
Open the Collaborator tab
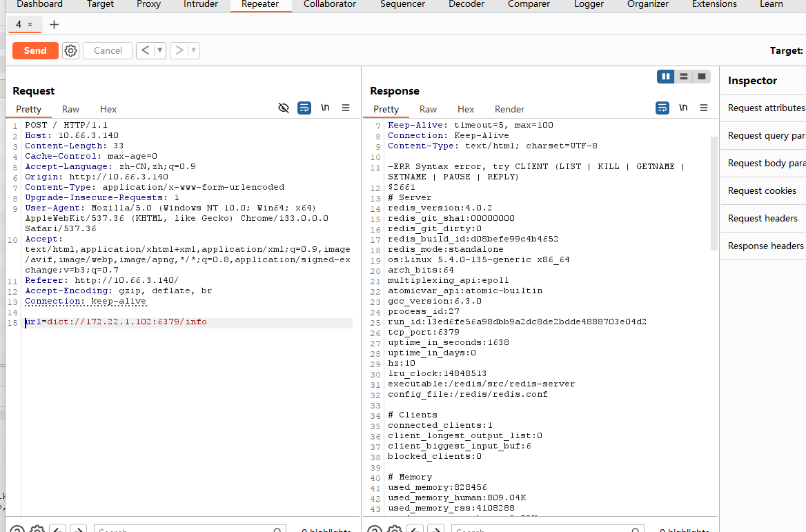tap(329, 4)
